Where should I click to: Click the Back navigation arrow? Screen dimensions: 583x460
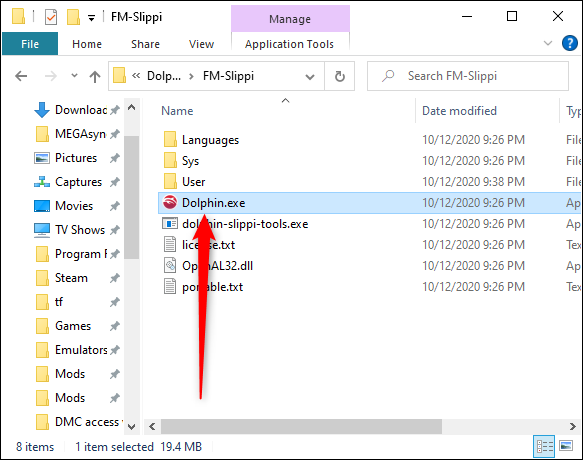click(x=21, y=76)
